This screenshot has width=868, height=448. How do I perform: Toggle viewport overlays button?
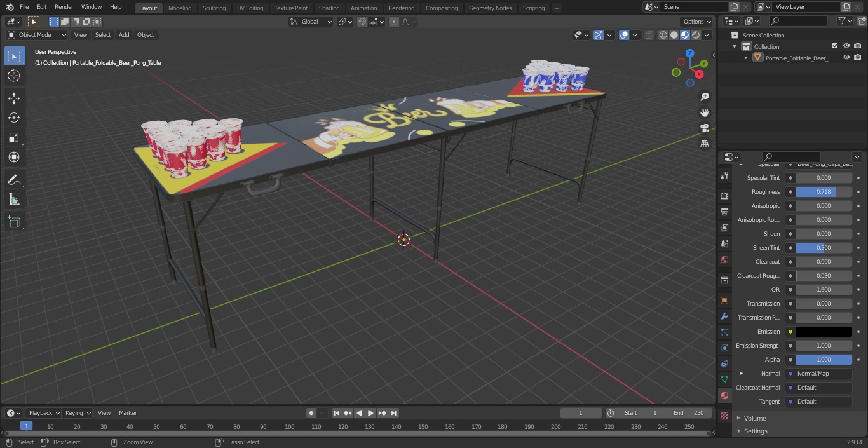click(x=624, y=35)
